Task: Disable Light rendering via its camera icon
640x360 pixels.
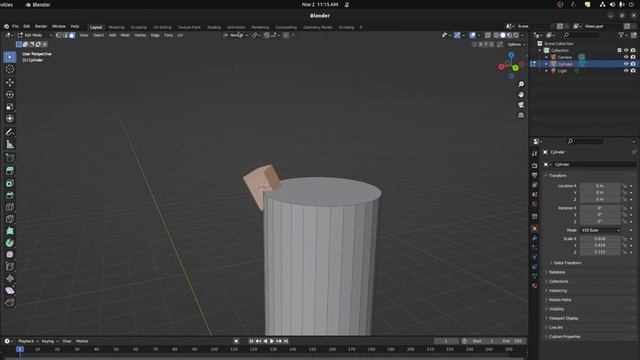Action: pos(633,71)
